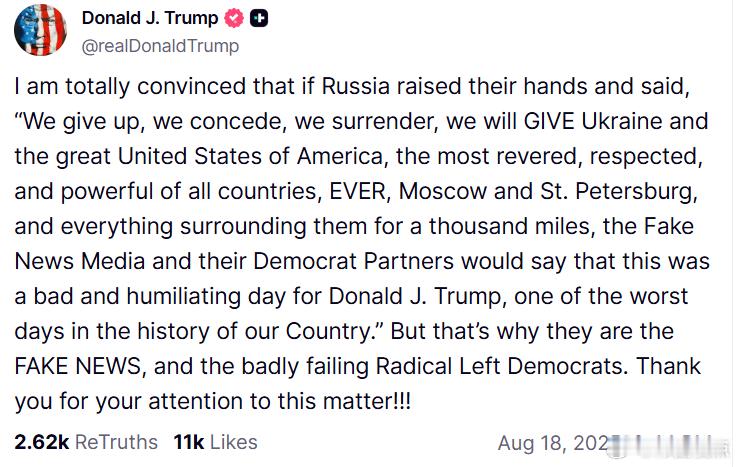The height and width of the screenshot is (467, 738).
Task: Click "Moscow and St. Petersburg" text
Action: (x=545, y=192)
